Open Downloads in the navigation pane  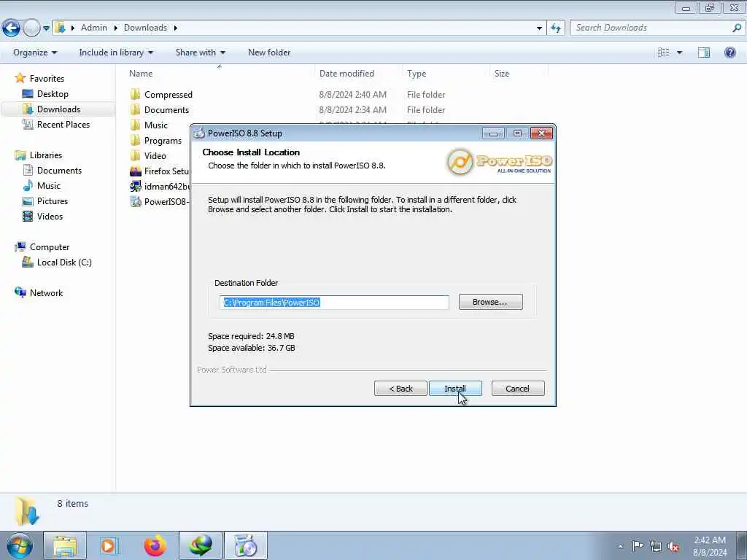pyautogui.click(x=58, y=109)
